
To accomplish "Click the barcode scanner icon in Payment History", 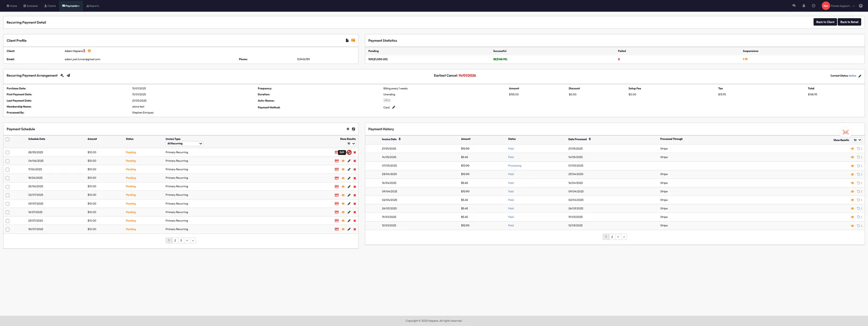I will tap(845, 132).
